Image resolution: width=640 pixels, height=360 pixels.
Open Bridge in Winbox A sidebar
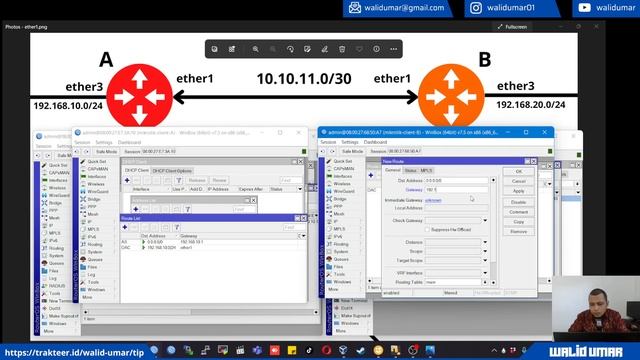(94, 199)
